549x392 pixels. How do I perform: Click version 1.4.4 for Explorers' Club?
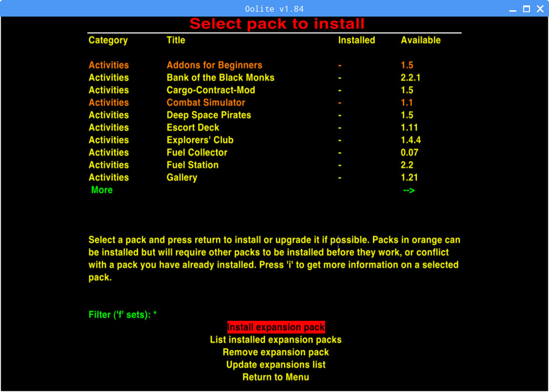pos(411,140)
